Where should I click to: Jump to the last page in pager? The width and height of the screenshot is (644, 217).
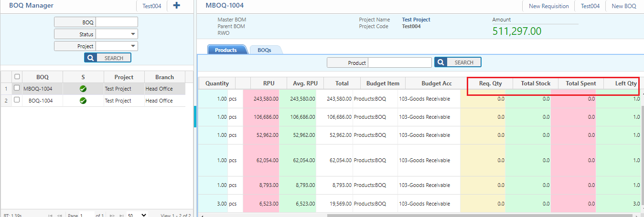tap(122, 216)
